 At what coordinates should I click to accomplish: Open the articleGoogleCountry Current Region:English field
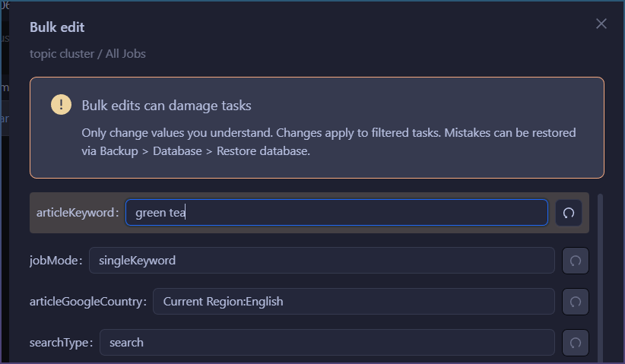click(354, 302)
